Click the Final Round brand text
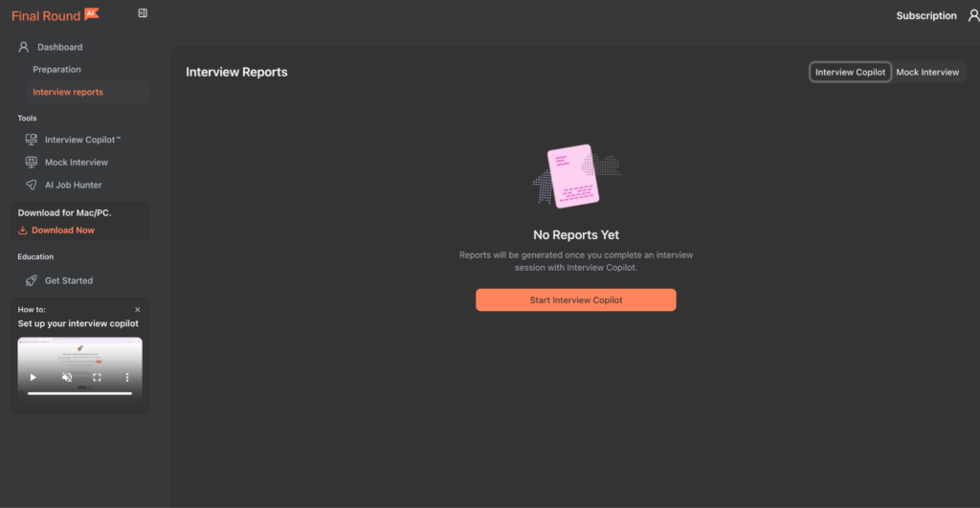Image resolution: width=980 pixels, height=508 pixels. click(x=46, y=15)
